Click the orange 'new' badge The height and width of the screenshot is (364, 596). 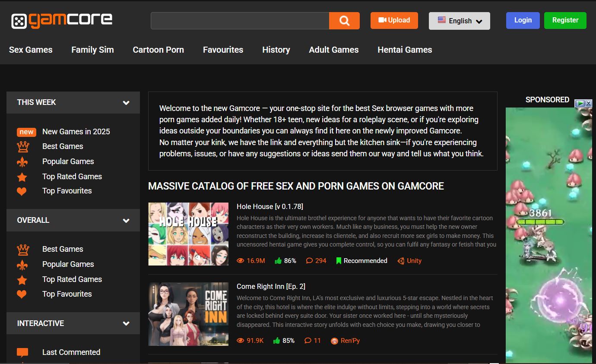click(x=26, y=132)
